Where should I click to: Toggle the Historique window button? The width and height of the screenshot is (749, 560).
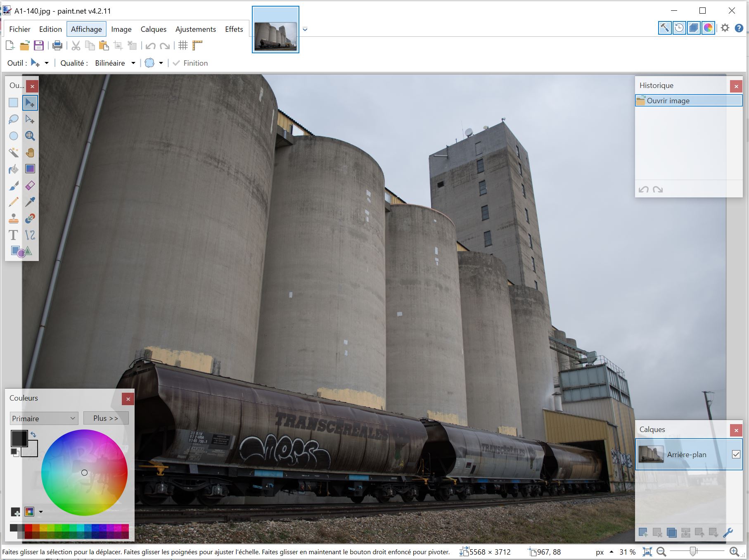pyautogui.click(x=679, y=28)
